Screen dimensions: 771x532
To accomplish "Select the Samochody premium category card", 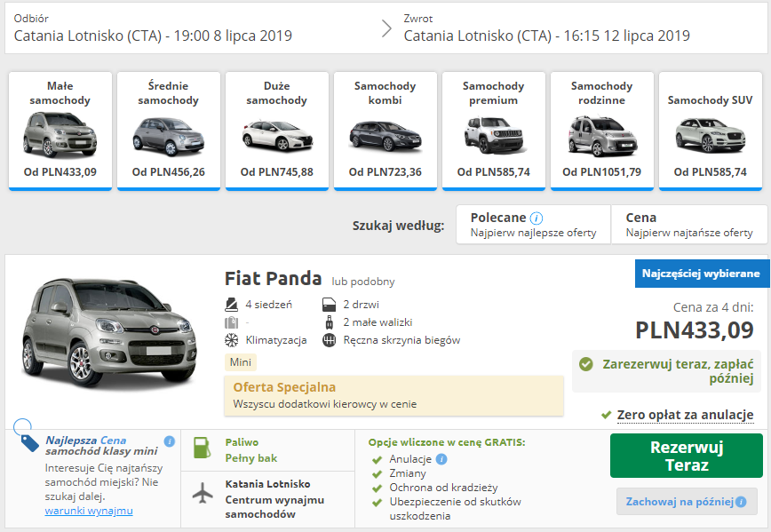I will click(494, 131).
